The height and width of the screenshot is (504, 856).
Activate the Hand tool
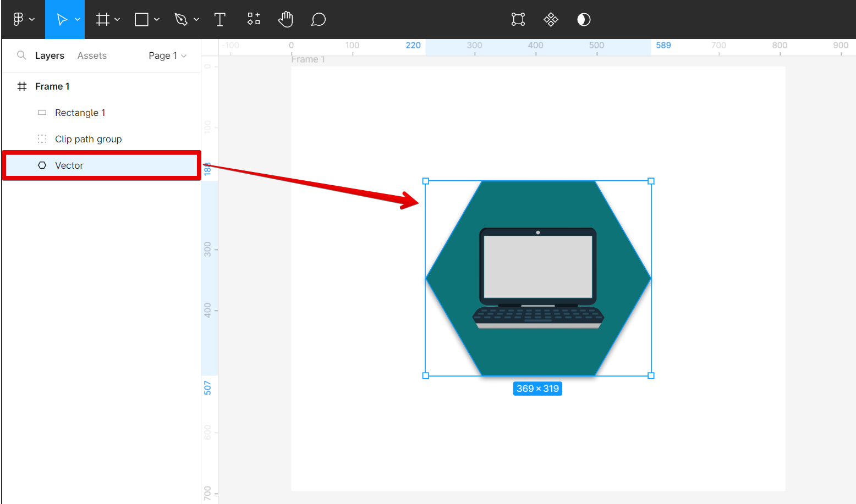(x=286, y=20)
